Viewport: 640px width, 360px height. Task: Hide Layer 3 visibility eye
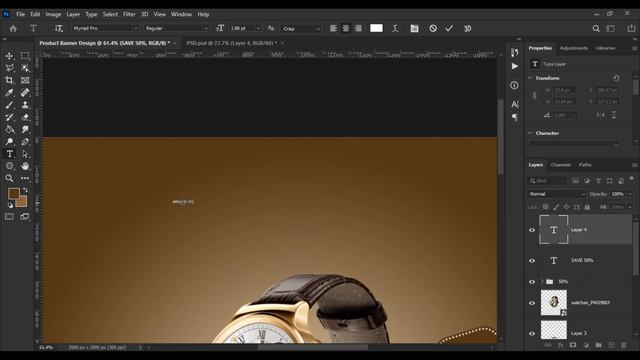coord(532,333)
